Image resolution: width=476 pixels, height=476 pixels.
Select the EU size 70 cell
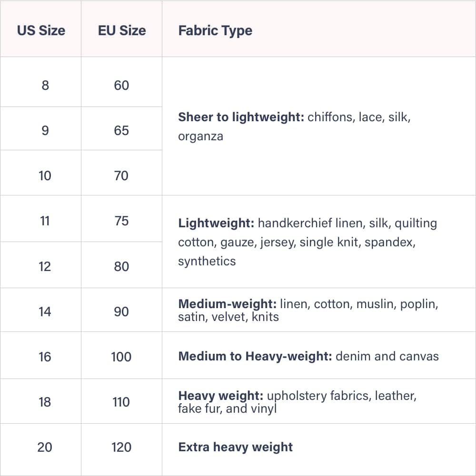121,175
